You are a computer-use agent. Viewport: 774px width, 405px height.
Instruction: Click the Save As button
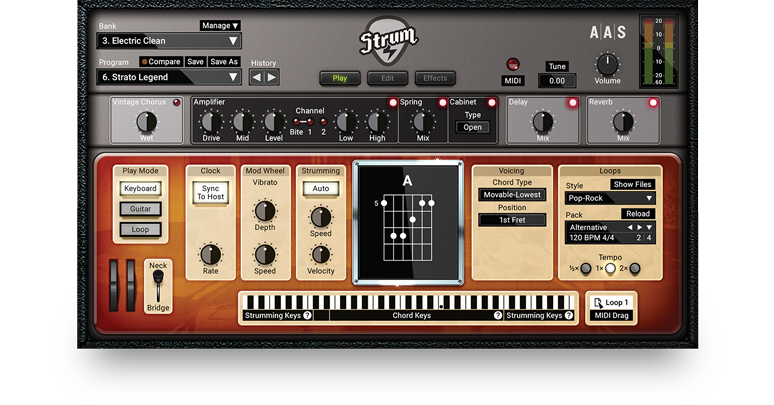(224, 62)
